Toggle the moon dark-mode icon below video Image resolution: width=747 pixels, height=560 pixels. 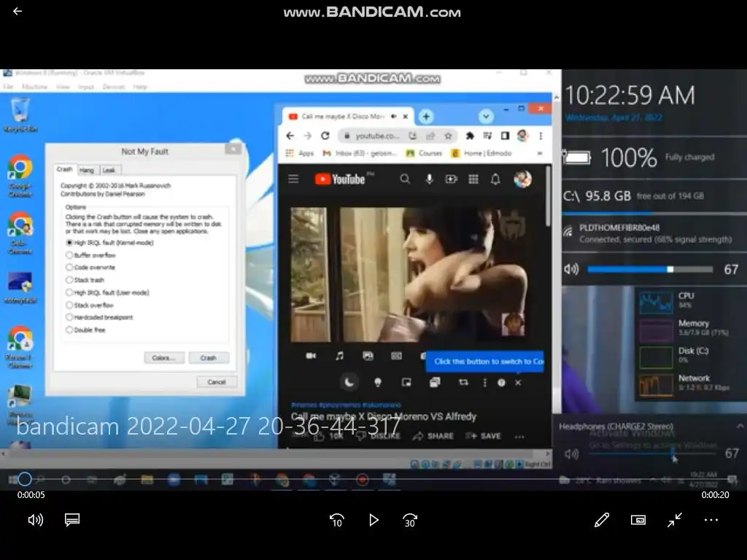click(349, 382)
